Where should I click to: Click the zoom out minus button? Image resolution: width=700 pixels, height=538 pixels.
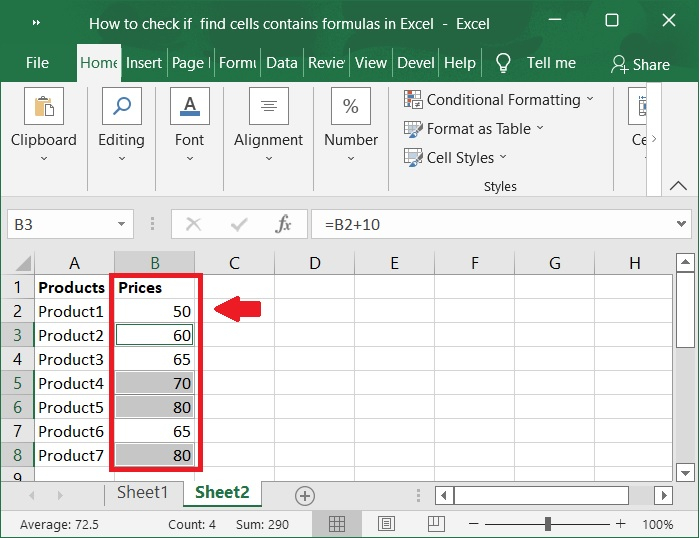474,524
